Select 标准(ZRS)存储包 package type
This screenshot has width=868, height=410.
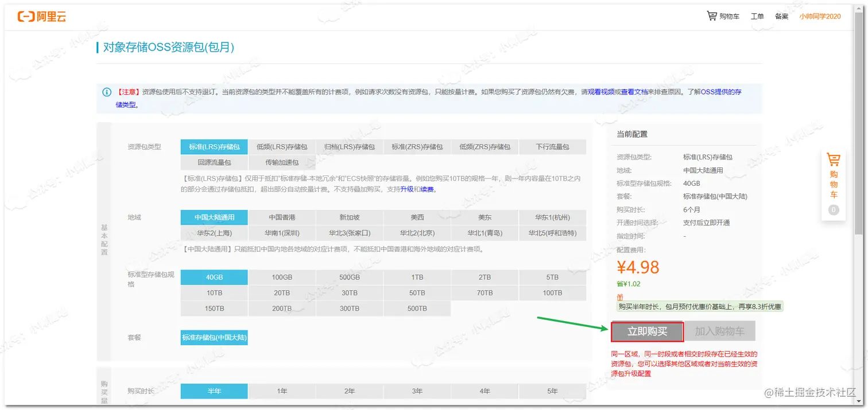(x=417, y=147)
